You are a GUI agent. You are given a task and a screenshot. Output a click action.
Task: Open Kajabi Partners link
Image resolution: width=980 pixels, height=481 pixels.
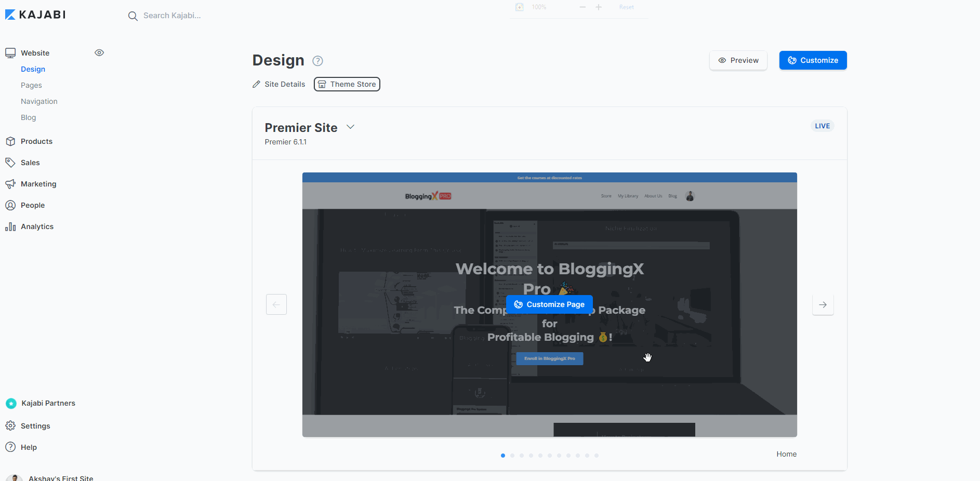tap(48, 403)
